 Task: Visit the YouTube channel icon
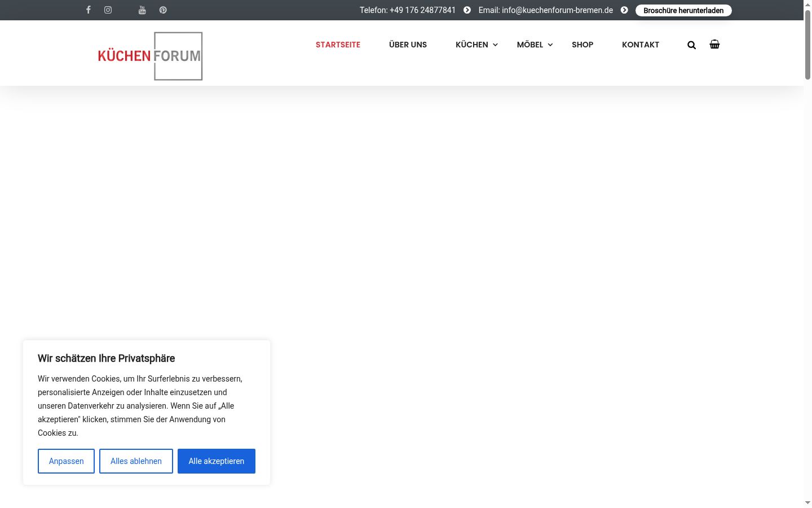pyautogui.click(x=142, y=10)
